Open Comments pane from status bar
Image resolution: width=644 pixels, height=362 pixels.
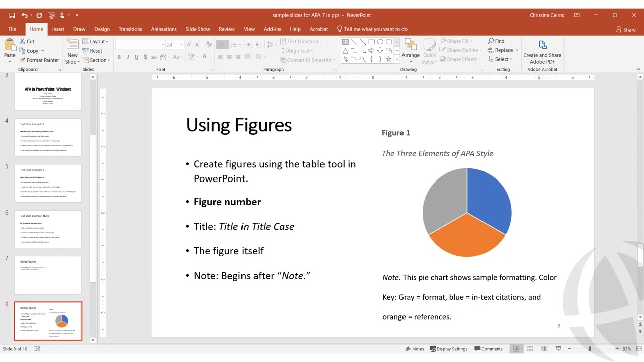488,349
